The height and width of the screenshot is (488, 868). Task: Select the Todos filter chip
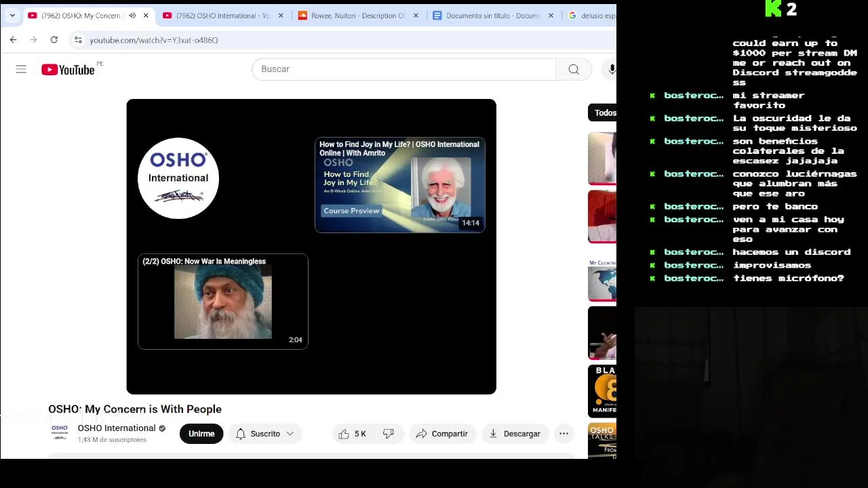click(x=603, y=113)
